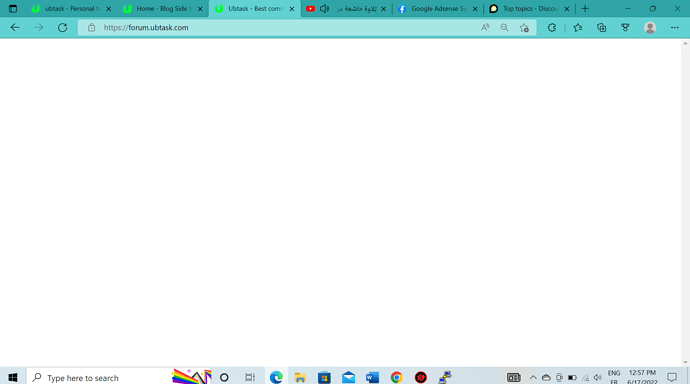This screenshot has height=384, width=690.
Task: Open the red circular app on taskbar
Action: tap(421, 377)
